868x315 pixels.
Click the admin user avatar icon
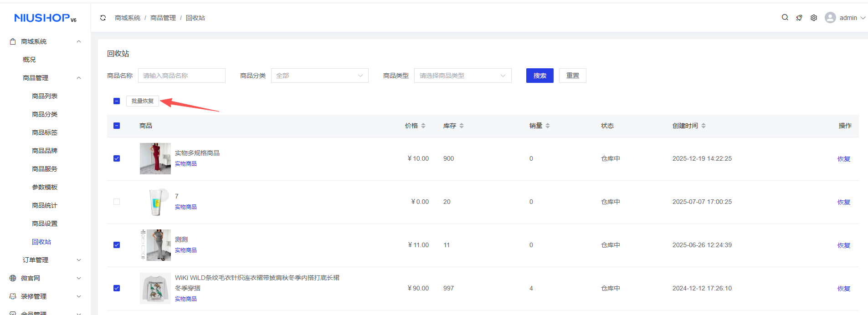[x=830, y=18]
